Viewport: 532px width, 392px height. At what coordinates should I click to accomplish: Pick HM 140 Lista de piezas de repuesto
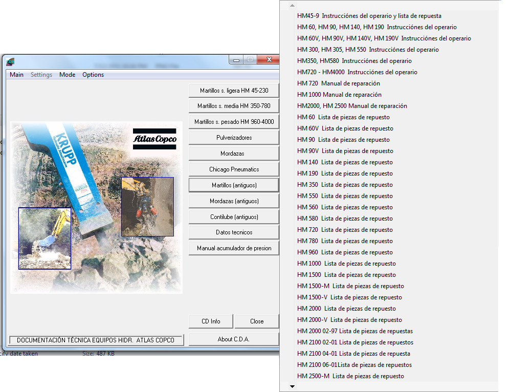pos(345,162)
